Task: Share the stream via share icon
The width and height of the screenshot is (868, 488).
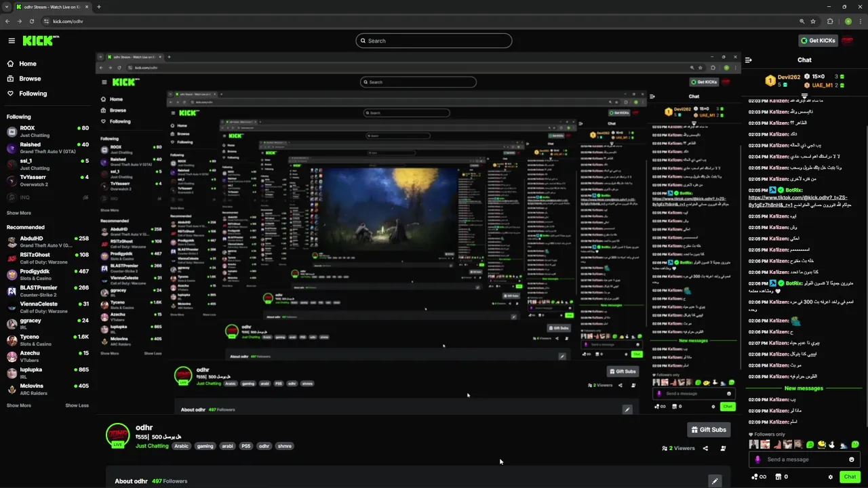Action: pyautogui.click(x=705, y=448)
